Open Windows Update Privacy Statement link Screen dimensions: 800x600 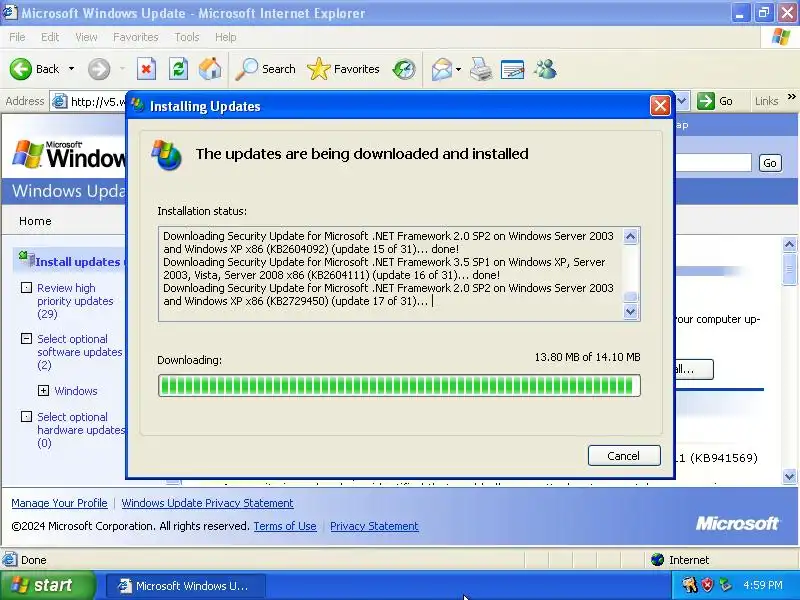click(207, 503)
